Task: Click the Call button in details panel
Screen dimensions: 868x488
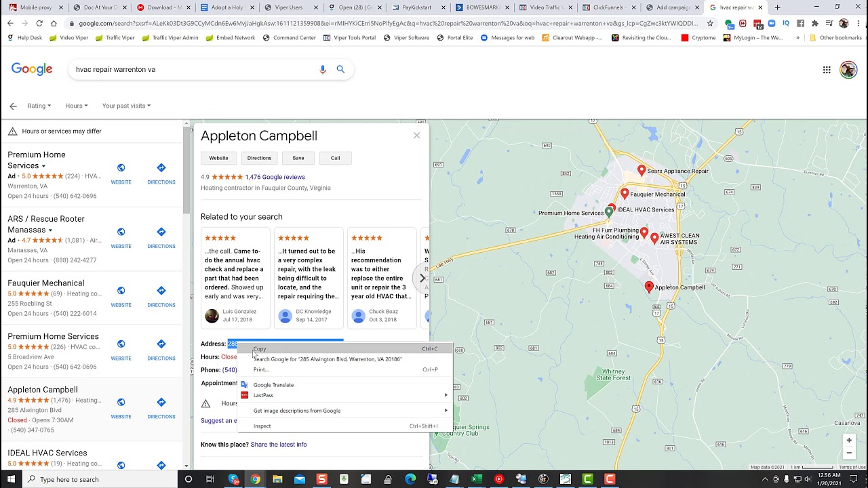Action: pos(335,158)
